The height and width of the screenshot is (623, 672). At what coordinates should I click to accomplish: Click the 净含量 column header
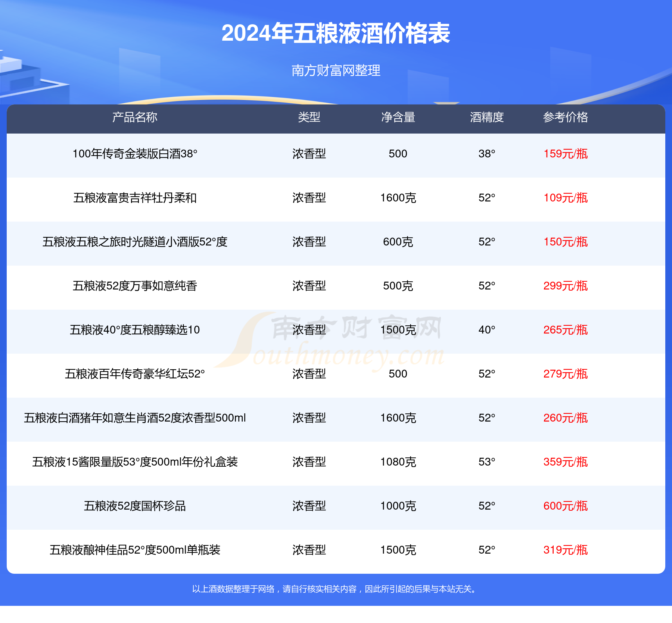[398, 117]
